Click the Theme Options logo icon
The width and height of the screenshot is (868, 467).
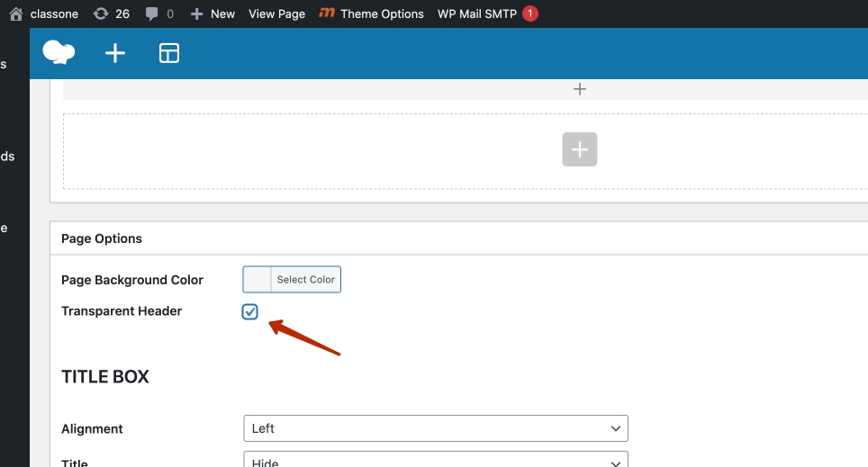click(x=328, y=13)
